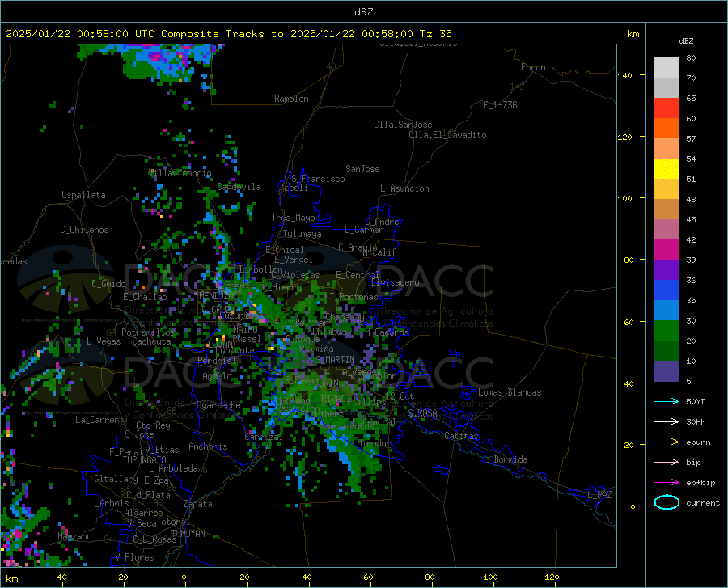
Task: Click the TUPUNGATO map label
Action: [145, 460]
